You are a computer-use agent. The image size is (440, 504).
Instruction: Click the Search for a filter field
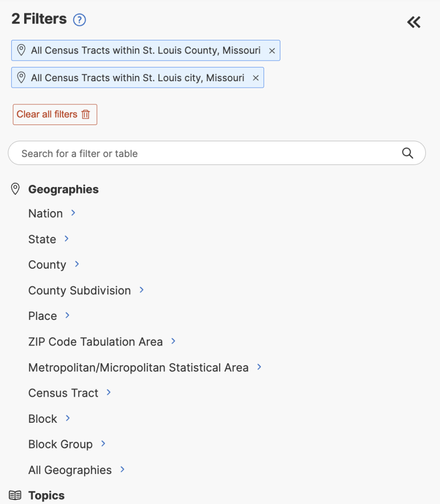coord(207,153)
